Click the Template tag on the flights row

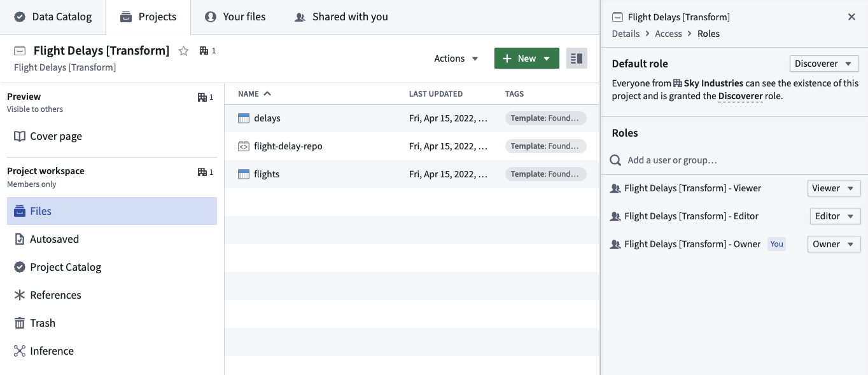(x=546, y=174)
